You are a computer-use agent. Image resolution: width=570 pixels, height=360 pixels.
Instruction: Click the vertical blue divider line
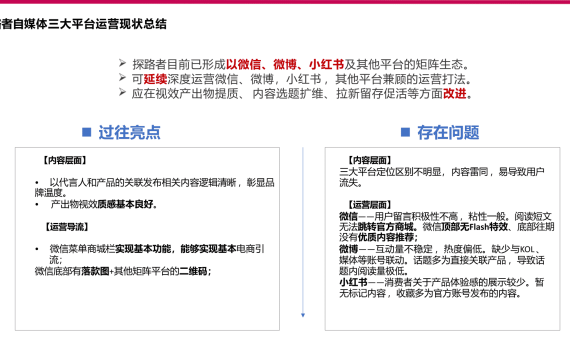click(x=303, y=230)
